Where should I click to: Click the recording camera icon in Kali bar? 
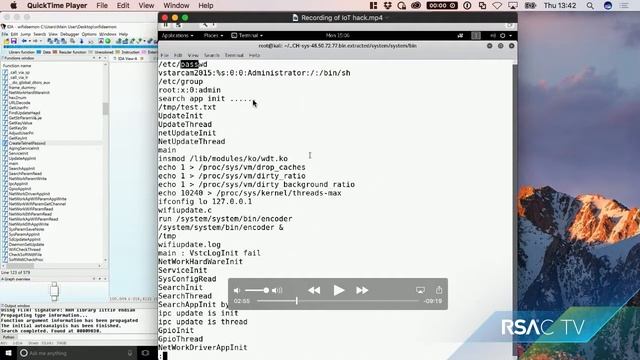coord(460,36)
